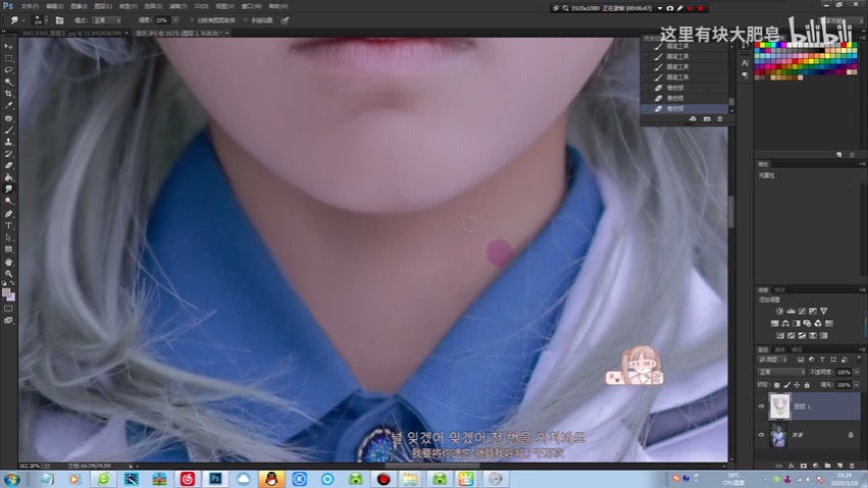Hide the Background layer eye icon

point(761,435)
